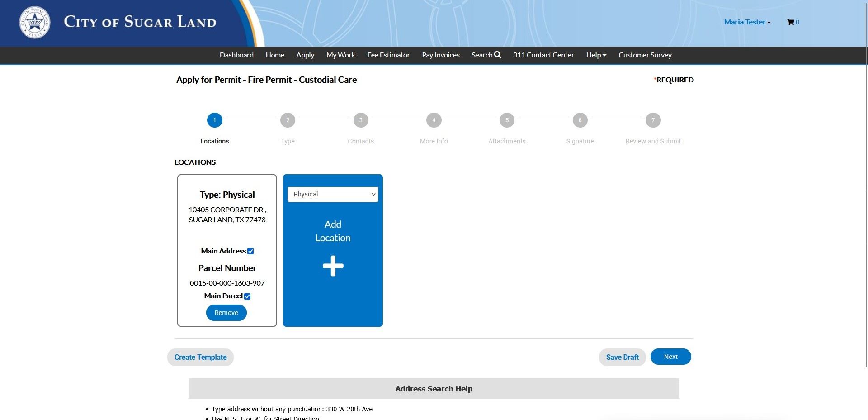Expand the Help menu
Screen dimensions: 868x420
point(596,55)
